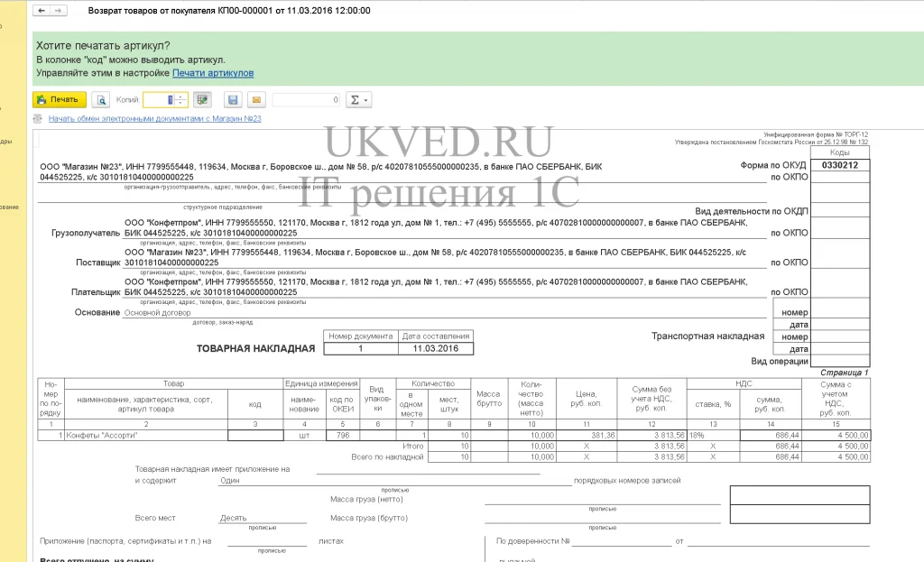The image size is (924, 562).
Task: Select the ОКЕИ code cell 796
Action: pyautogui.click(x=343, y=436)
